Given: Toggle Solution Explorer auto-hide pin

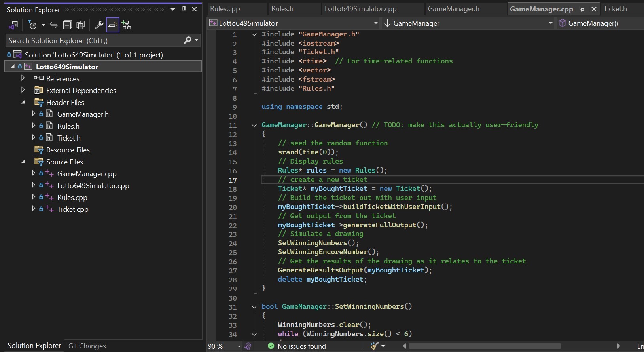Looking at the screenshot, I should [x=184, y=10].
